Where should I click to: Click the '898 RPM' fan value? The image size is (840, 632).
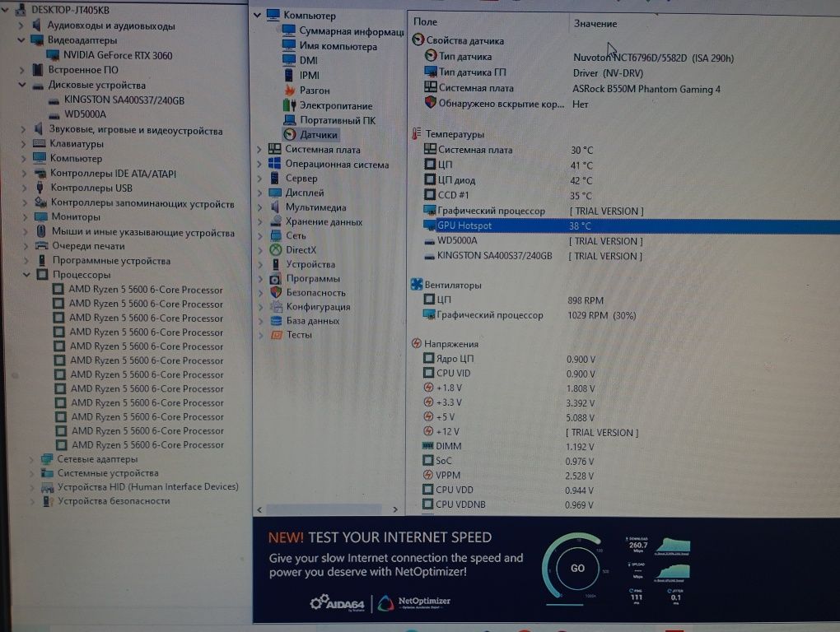tap(586, 300)
